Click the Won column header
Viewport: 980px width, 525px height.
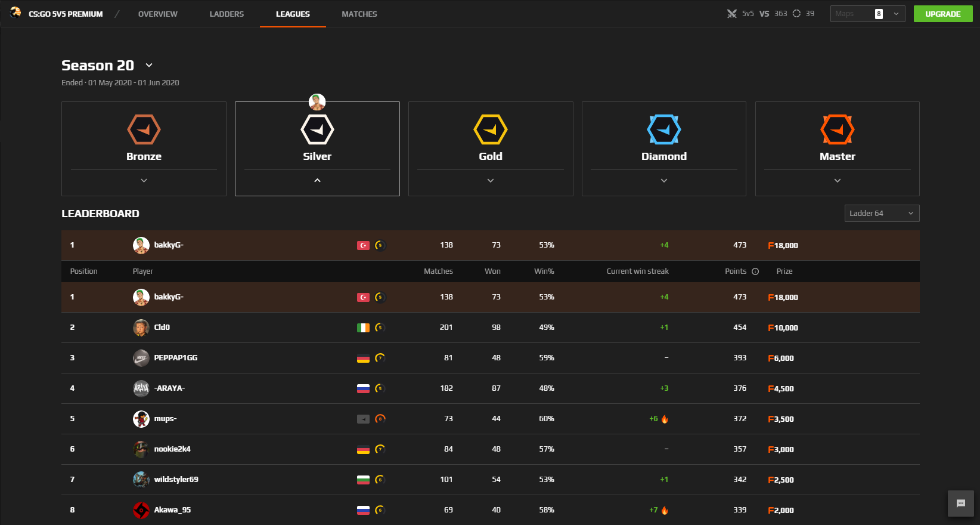point(492,271)
